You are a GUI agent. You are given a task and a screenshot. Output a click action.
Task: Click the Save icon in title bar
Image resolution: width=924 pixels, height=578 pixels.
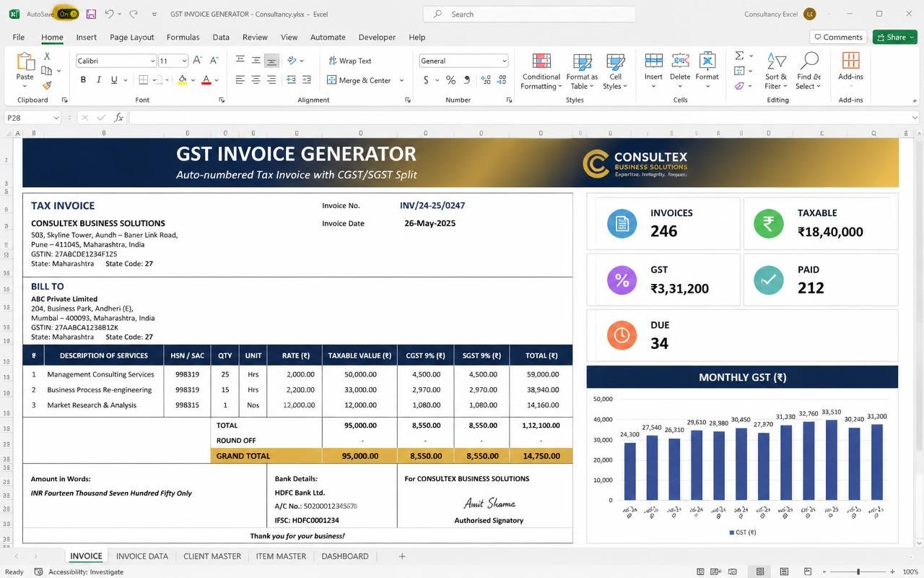coord(91,14)
